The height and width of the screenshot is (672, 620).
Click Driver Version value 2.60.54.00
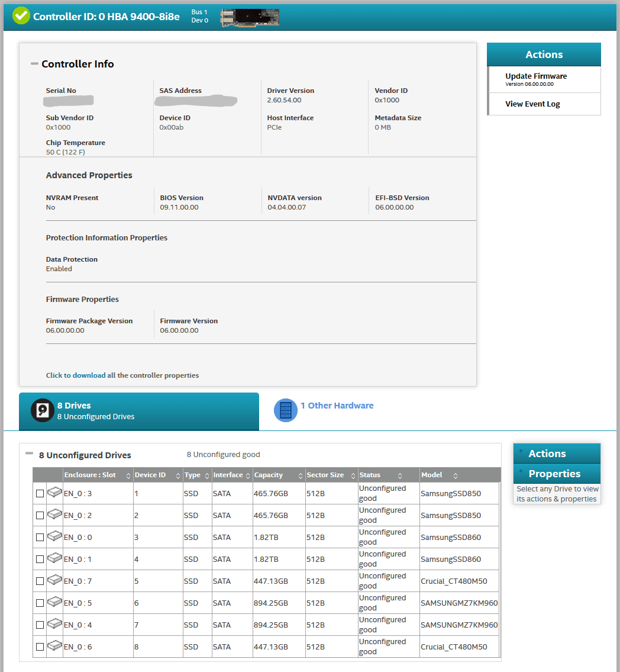point(284,100)
